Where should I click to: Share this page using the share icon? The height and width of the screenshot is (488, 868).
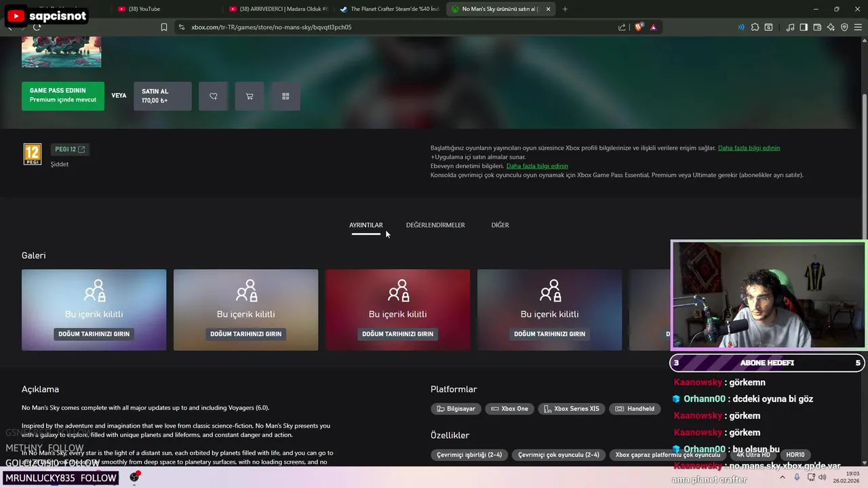tap(622, 27)
